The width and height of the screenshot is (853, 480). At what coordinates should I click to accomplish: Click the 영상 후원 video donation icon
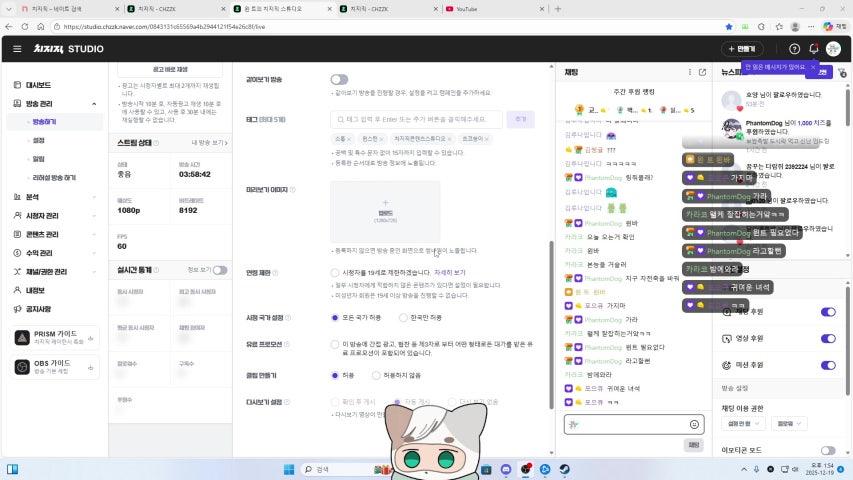[x=727, y=339]
